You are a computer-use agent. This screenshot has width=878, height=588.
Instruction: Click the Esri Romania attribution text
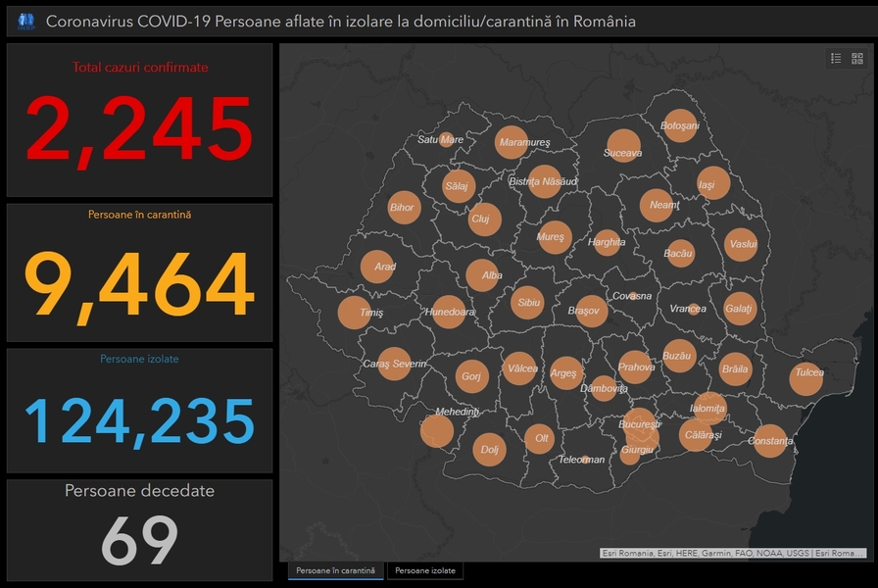[x=733, y=553]
